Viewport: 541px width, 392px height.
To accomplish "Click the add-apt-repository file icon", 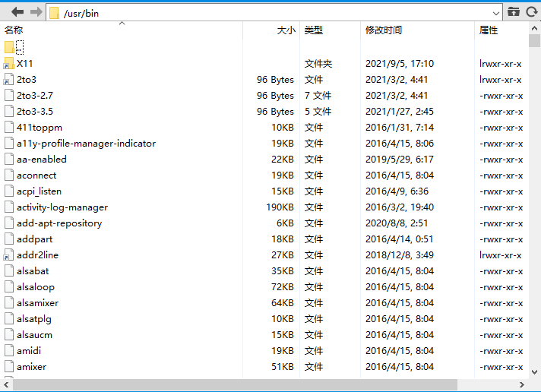I will click(x=9, y=223).
